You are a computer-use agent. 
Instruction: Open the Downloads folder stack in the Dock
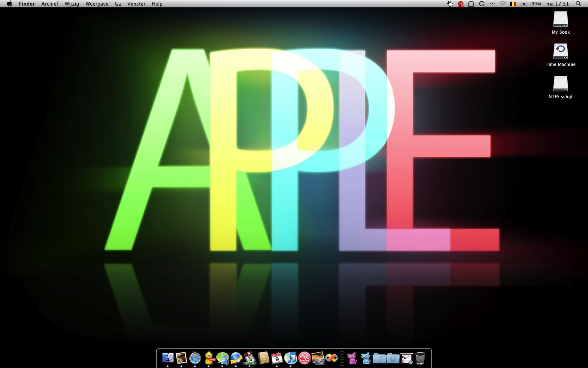393,358
